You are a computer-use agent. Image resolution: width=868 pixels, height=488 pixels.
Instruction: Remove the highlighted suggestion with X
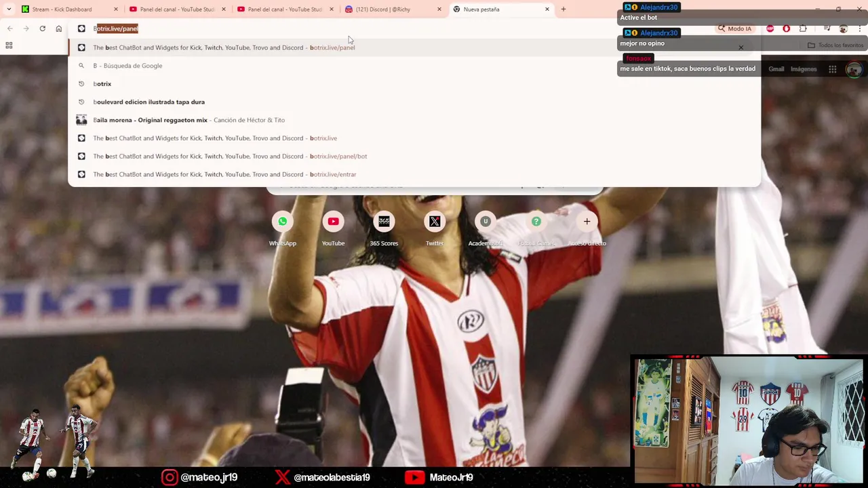(741, 47)
